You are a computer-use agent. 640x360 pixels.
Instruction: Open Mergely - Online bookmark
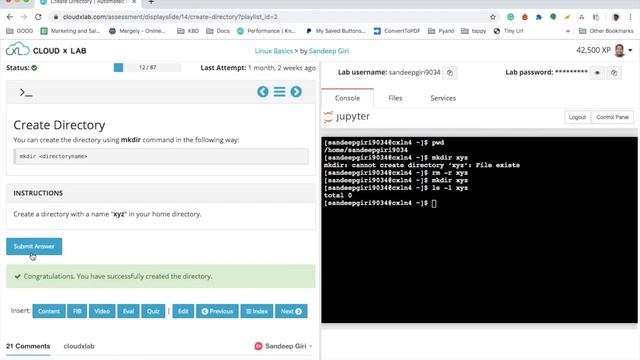pyautogui.click(x=138, y=31)
